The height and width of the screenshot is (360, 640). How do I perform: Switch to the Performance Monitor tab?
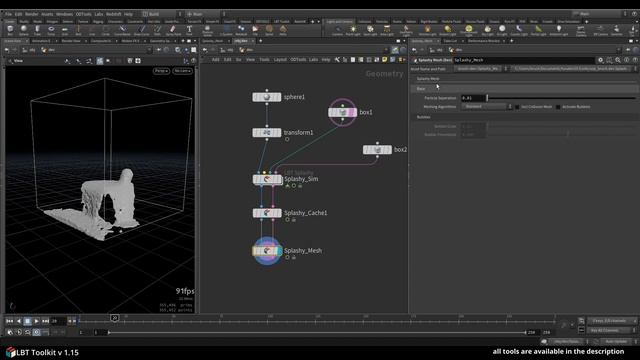tap(484, 41)
